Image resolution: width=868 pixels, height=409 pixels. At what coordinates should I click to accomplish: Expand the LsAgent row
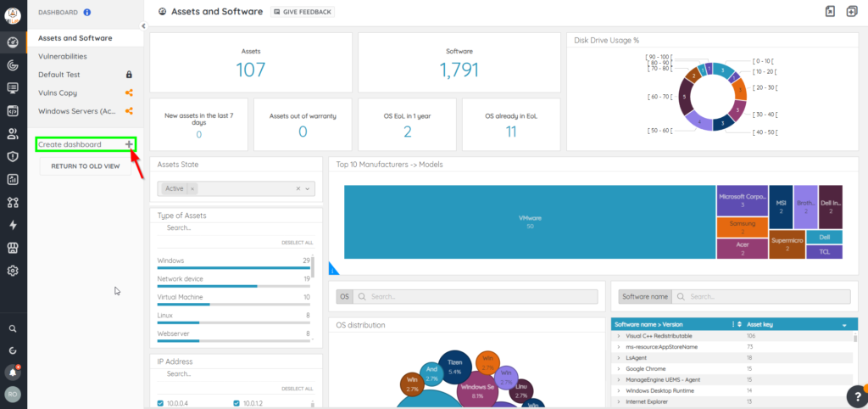[619, 358]
